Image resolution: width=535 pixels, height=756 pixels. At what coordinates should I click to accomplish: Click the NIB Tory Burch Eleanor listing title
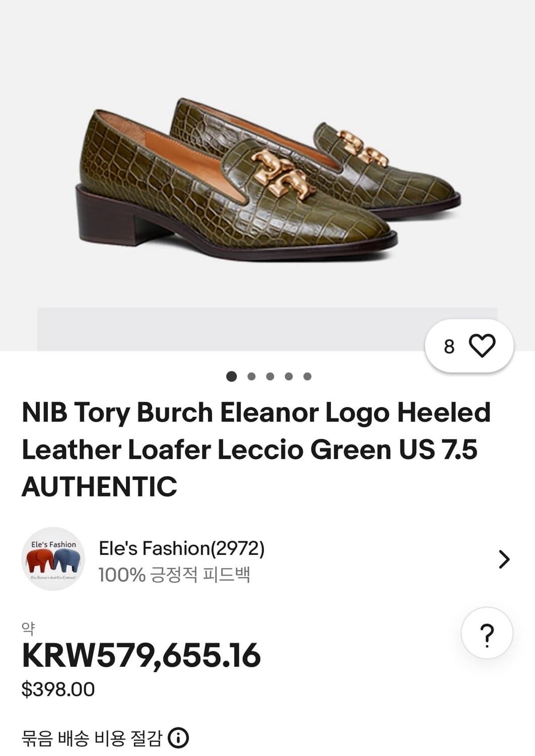pyautogui.click(x=256, y=449)
